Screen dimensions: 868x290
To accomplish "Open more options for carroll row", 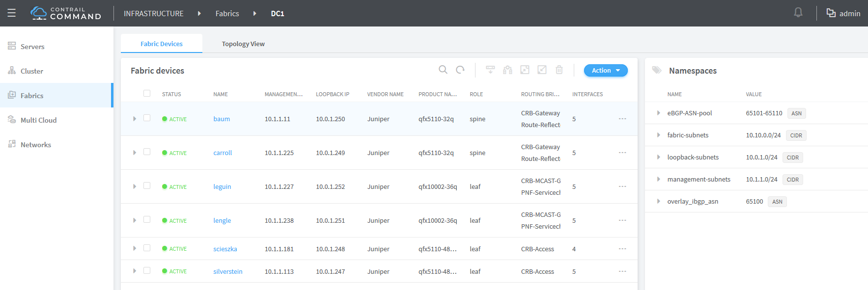I will [622, 153].
